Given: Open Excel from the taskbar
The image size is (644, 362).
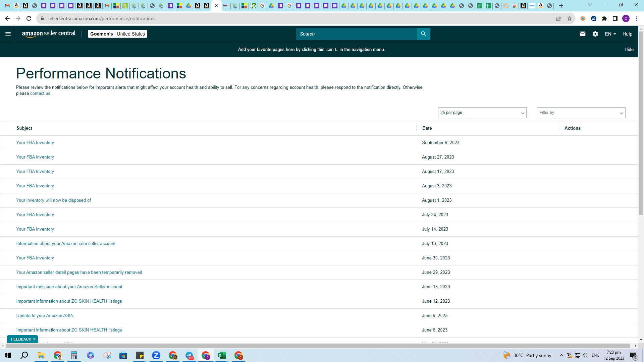Looking at the screenshot, I should [x=222, y=355].
